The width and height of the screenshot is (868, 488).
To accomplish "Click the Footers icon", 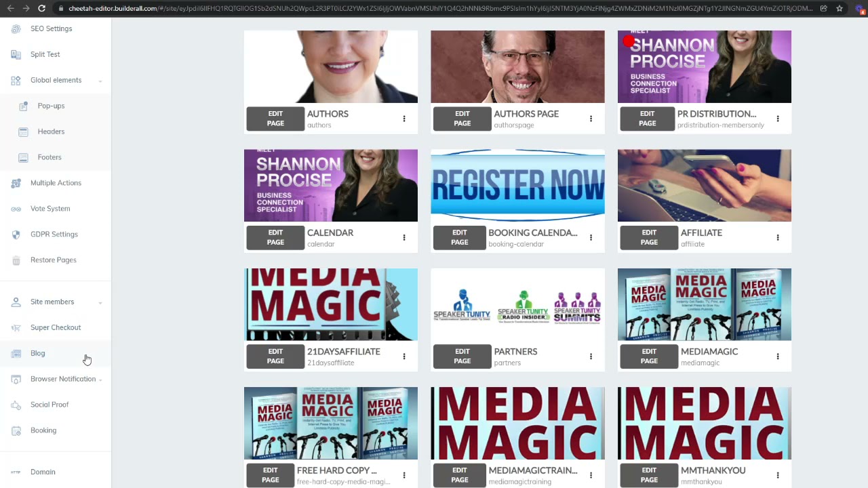I will (23, 157).
